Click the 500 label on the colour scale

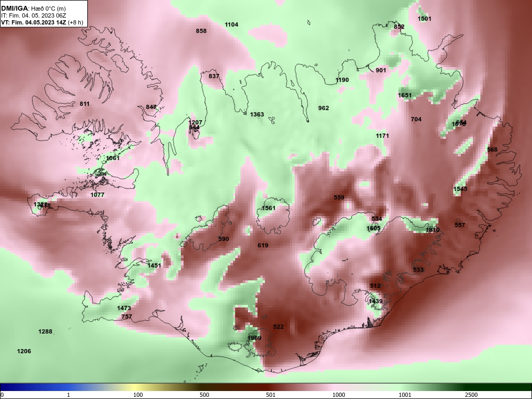point(204,395)
